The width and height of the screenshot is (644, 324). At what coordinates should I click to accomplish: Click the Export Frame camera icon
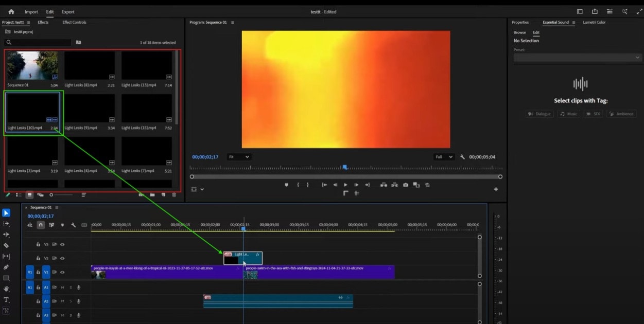click(x=406, y=184)
